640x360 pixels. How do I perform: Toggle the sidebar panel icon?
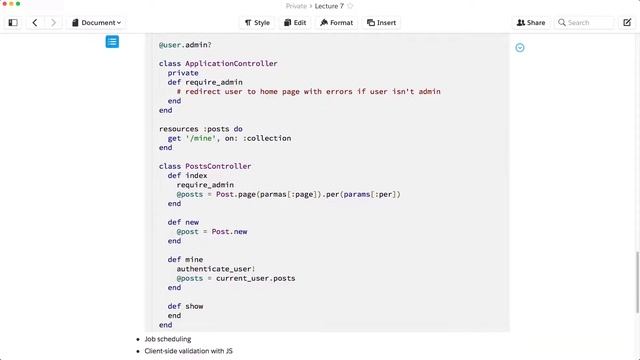pyautogui.click(x=13, y=23)
